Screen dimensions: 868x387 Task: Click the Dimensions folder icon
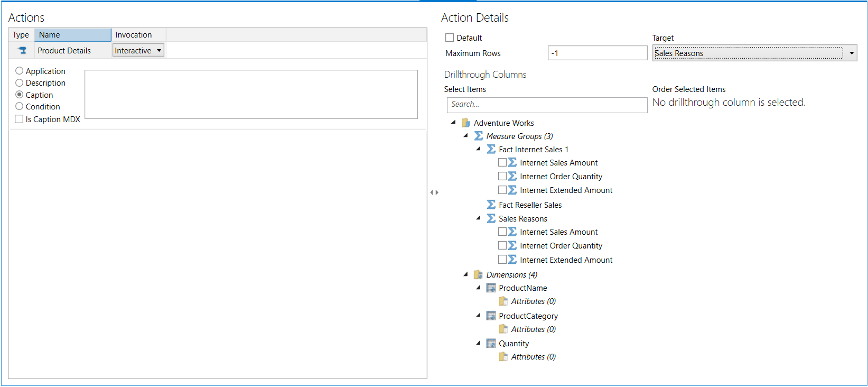478,275
